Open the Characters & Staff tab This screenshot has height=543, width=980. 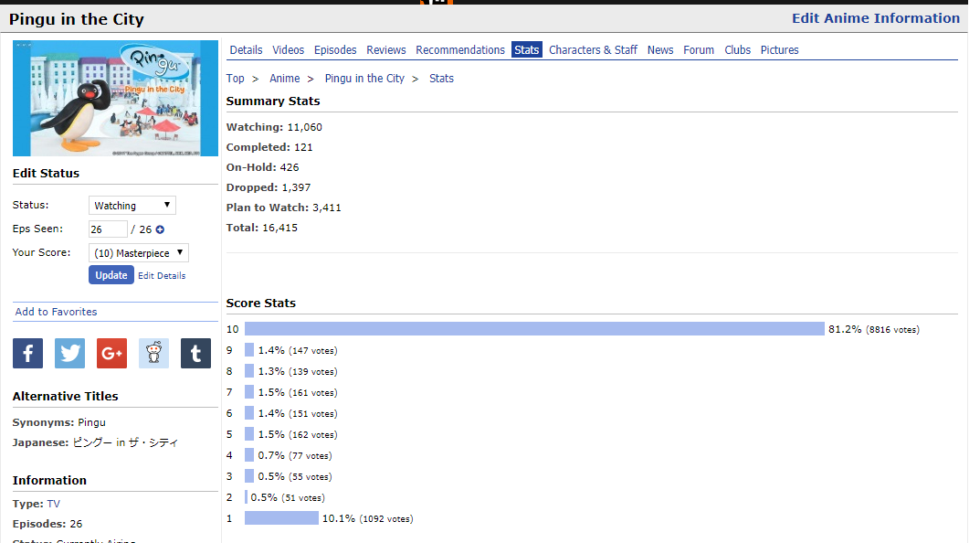pos(593,50)
